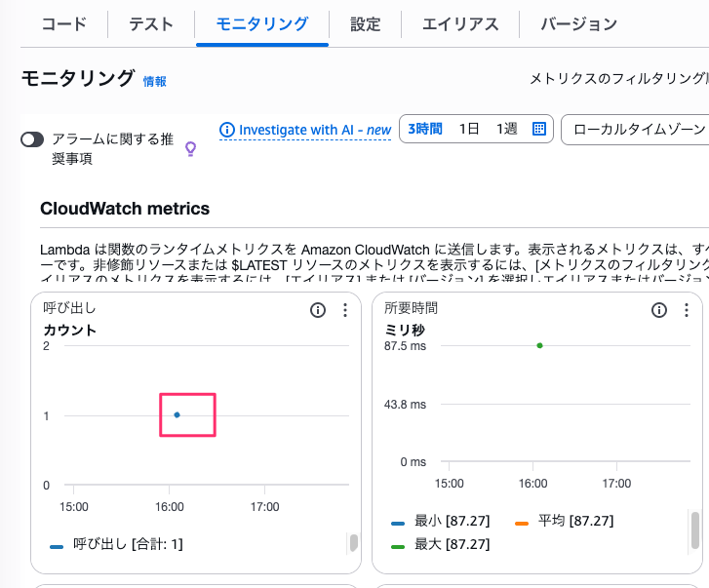Select the 3時間 time range

(425, 129)
